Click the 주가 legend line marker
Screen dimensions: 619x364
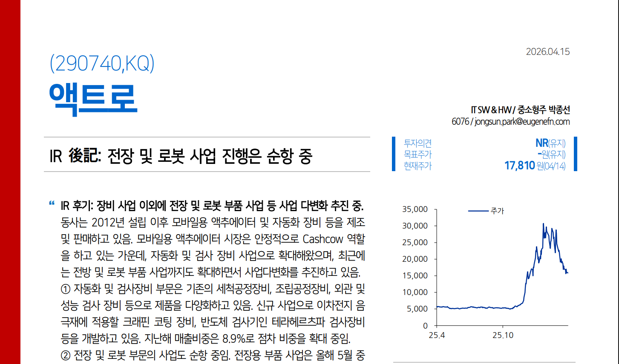478,211
